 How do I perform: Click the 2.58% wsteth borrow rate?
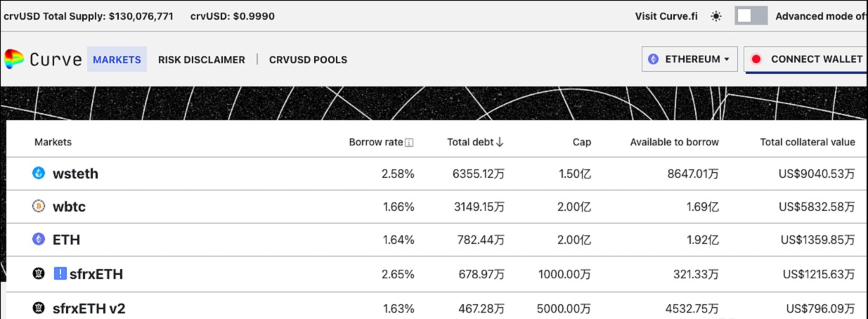pyautogui.click(x=398, y=174)
